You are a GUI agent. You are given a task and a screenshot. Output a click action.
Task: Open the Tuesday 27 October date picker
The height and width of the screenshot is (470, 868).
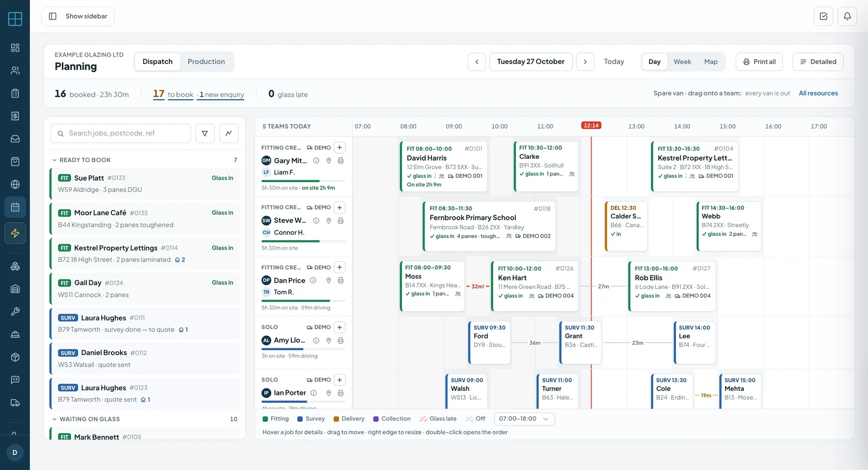click(x=531, y=62)
